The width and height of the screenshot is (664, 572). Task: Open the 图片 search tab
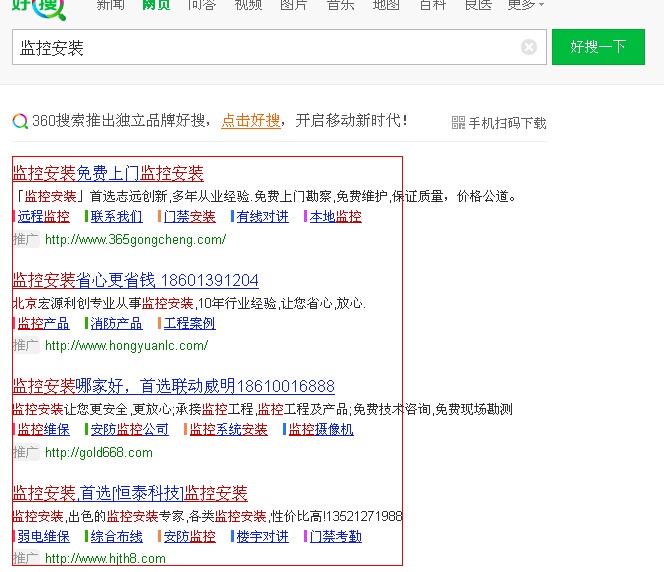294,5
